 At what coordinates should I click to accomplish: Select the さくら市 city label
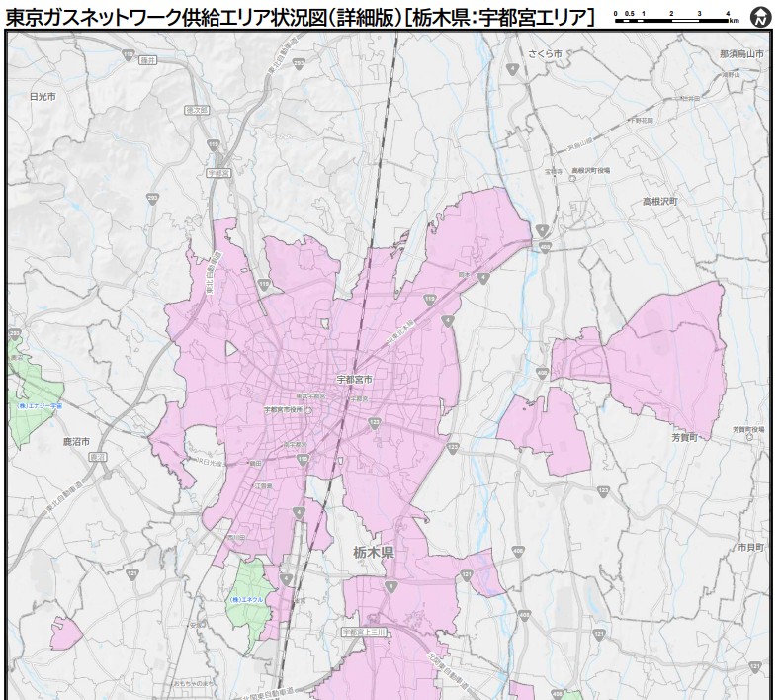(545, 53)
